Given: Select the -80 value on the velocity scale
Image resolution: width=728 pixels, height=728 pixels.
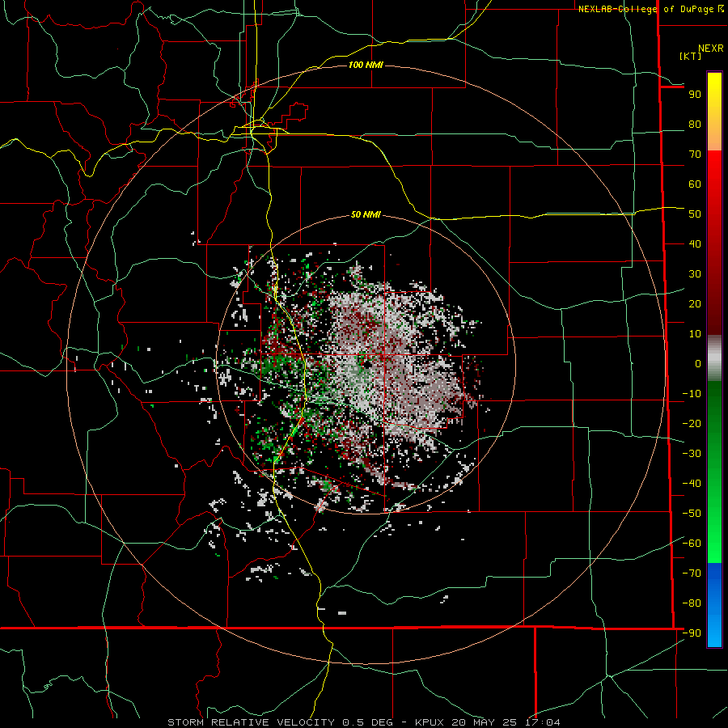Looking at the screenshot, I should [x=692, y=603].
